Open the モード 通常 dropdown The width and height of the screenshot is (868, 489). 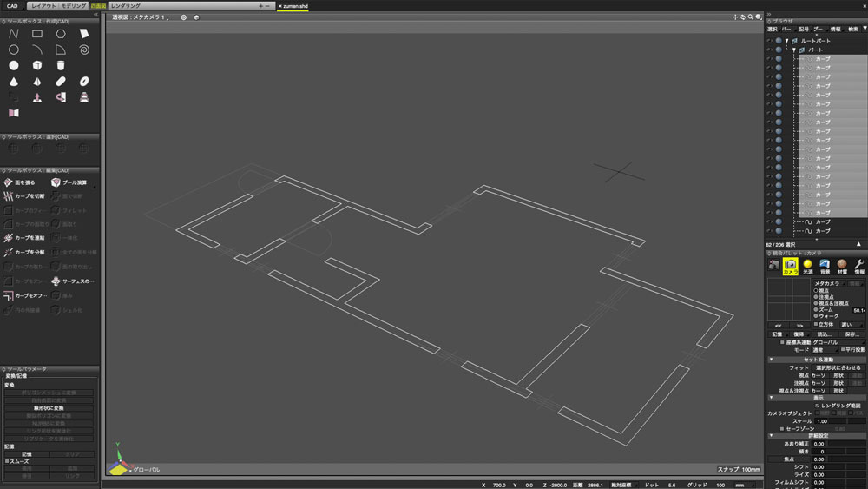825,350
